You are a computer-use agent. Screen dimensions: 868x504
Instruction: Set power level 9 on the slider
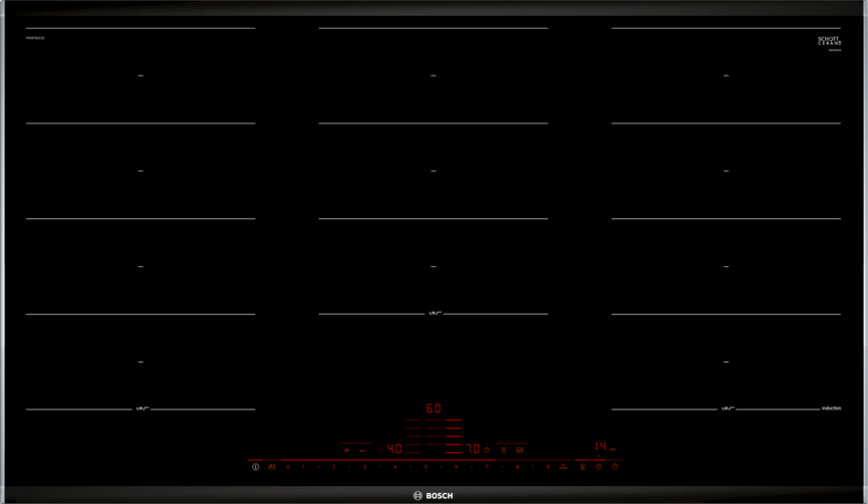coord(548,467)
